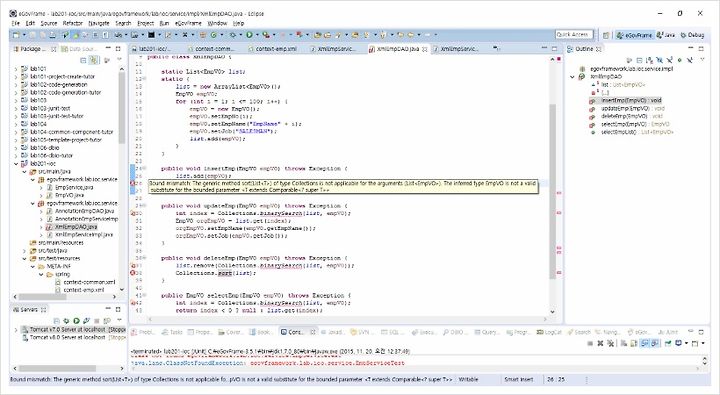Toggle Pin Console icon

coord(668,343)
